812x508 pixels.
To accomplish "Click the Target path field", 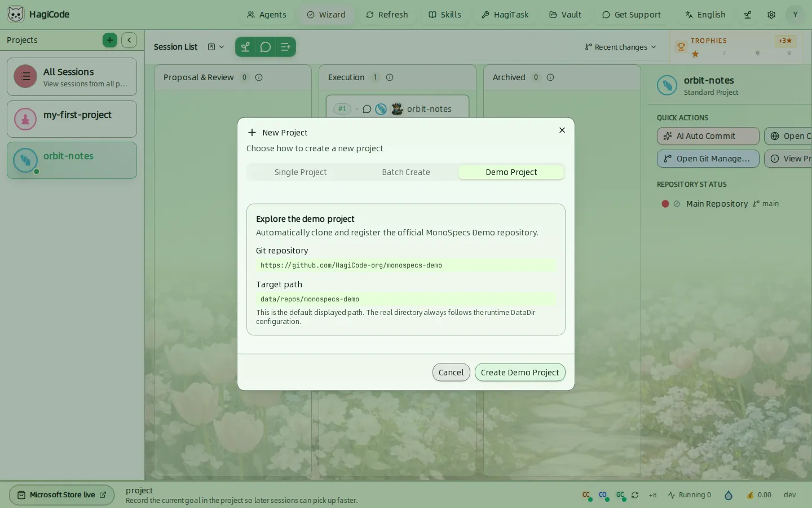I will point(406,299).
